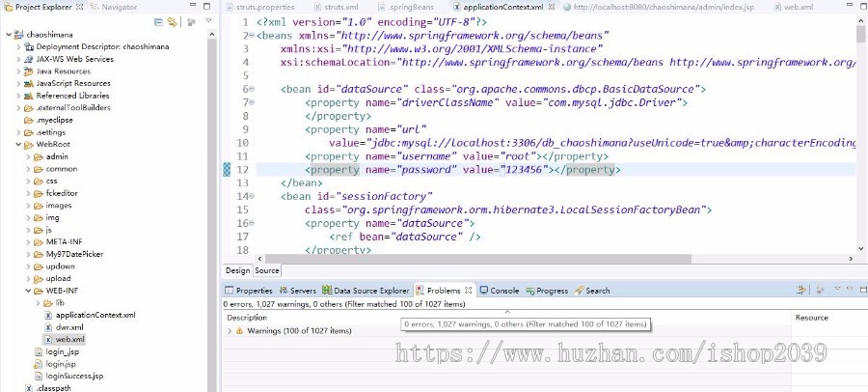Expand JavaScript Resources node
Viewport: 868px width, 392px height.
19,83
